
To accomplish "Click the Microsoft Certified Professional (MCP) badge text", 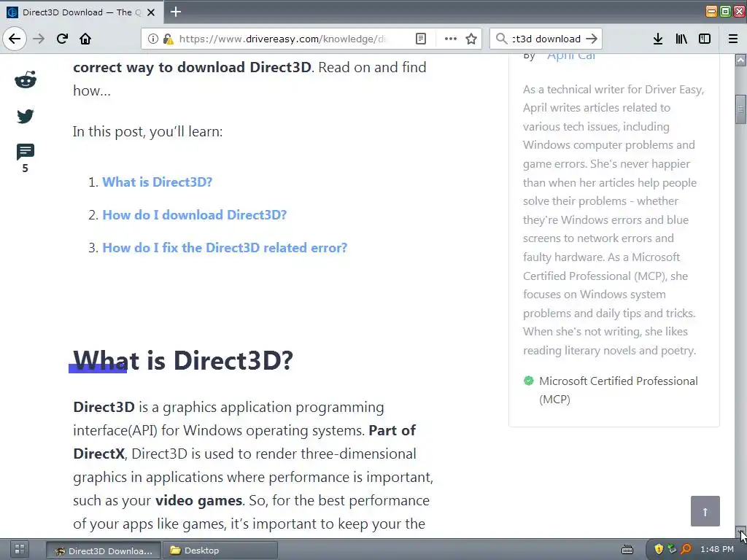I will click(x=619, y=390).
